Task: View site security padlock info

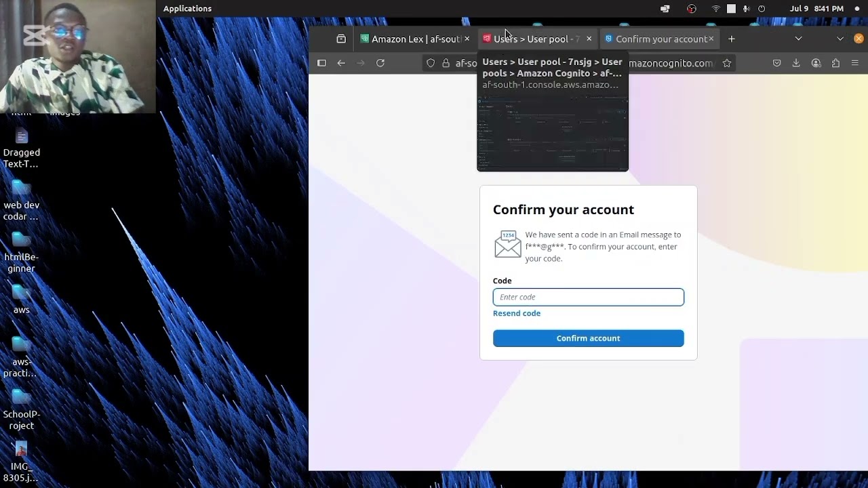Action: coord(446,63)
